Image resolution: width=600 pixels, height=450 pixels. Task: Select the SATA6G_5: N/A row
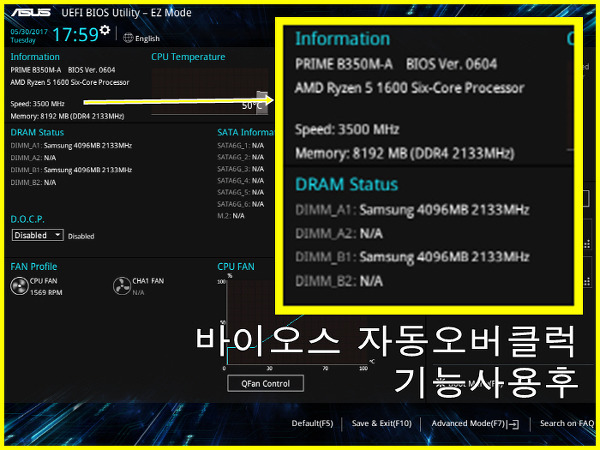pos(240,192)
